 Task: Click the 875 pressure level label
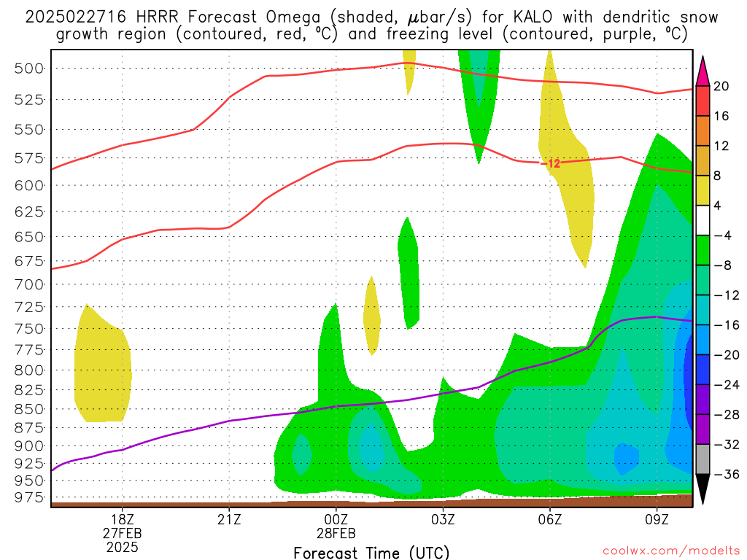pyautogui.click(x=28, y=427)
